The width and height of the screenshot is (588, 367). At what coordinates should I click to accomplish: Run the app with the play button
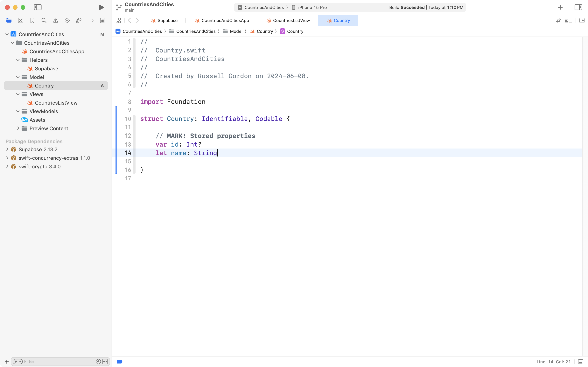(101, 7)
